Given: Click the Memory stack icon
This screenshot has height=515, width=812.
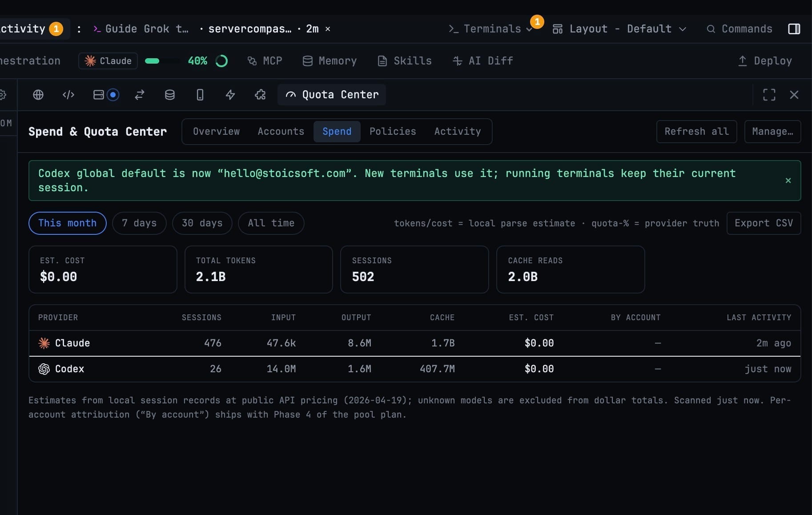Looking at the screenshot, I should 307,61.
